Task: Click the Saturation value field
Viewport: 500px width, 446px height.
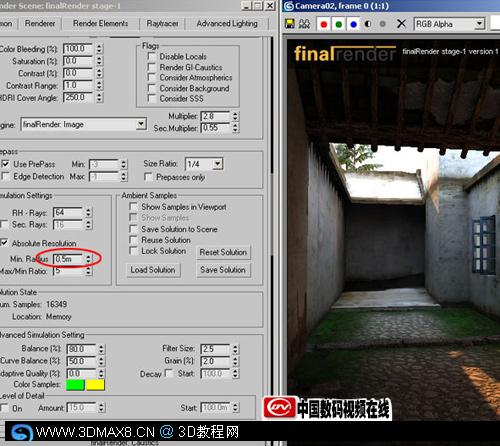Action: pos(78,61)
